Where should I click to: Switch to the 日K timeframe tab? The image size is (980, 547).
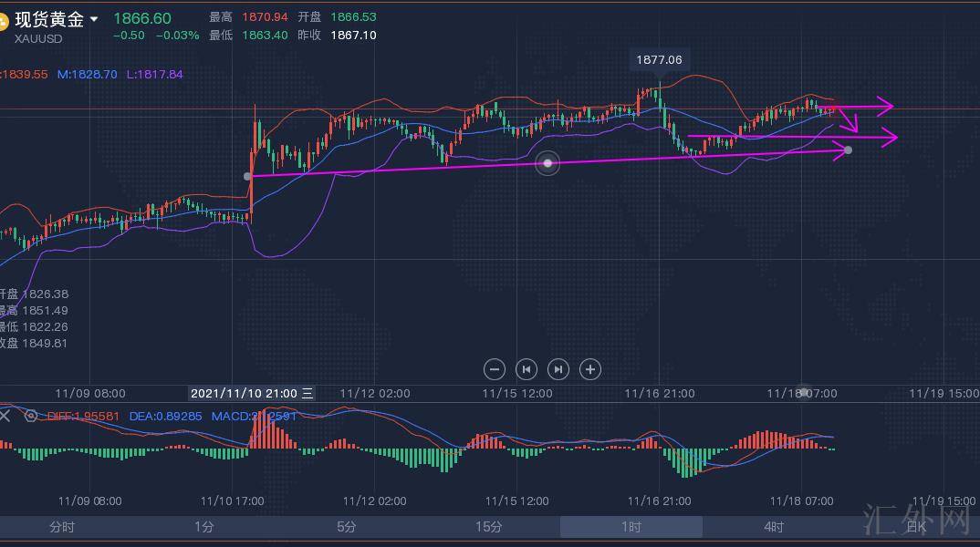click(x=915, y=527)
